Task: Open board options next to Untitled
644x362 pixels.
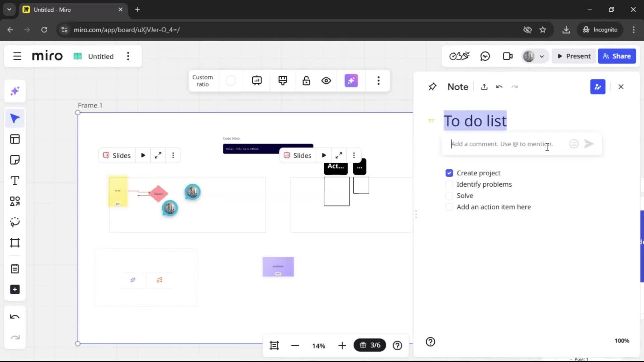Action: [x=128, y=56]
